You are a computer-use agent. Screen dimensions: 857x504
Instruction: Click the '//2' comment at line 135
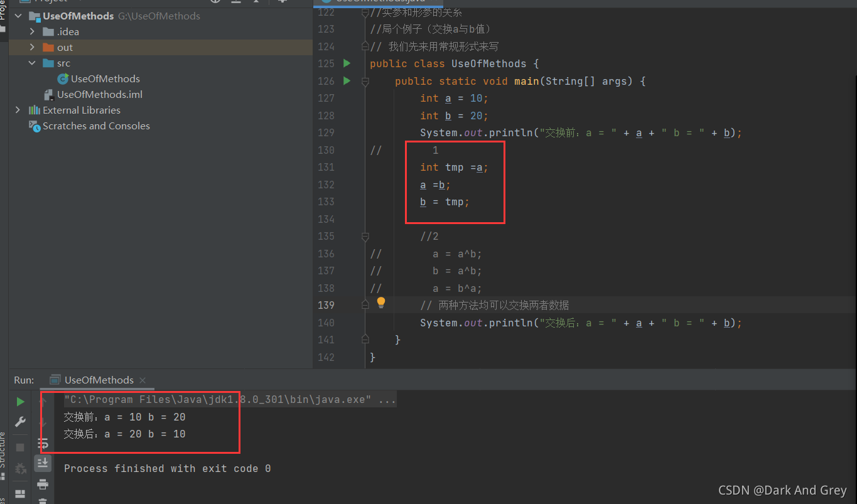pos(429,237)
